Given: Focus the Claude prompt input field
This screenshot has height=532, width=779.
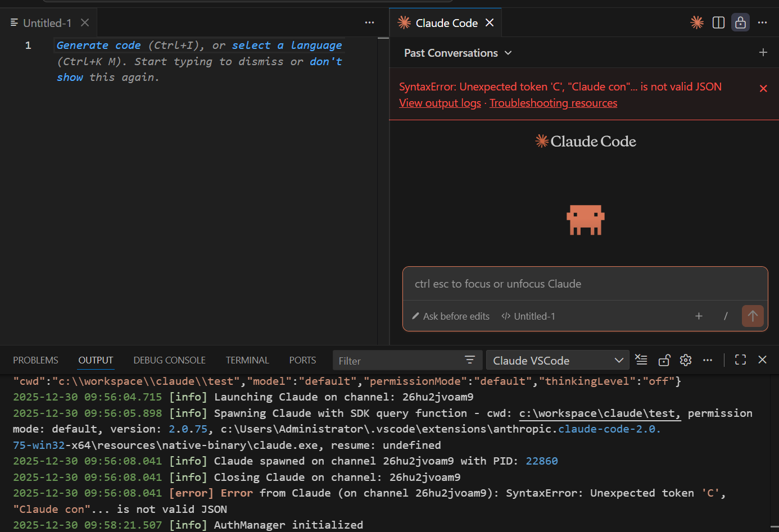Looking at the screenshot, I should tap(585, 284).
